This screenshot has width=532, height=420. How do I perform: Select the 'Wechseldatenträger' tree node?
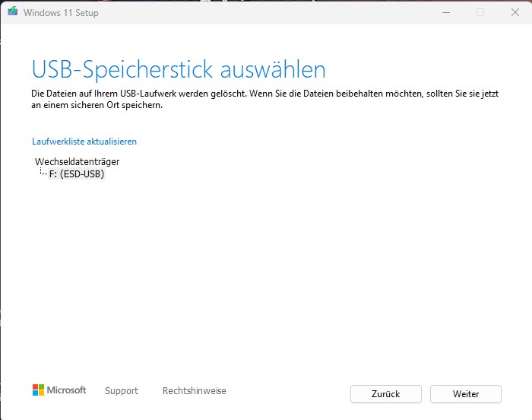pyautogui.click(x=77, y=161)
